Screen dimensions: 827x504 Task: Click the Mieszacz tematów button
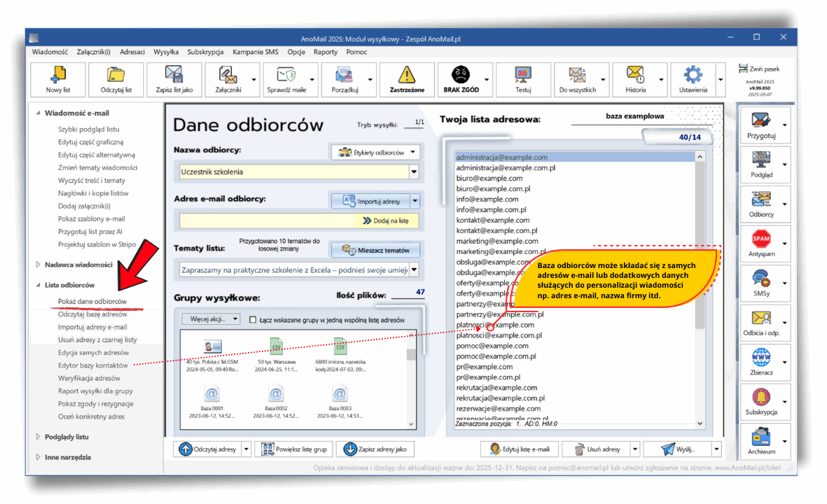[375, 250]
